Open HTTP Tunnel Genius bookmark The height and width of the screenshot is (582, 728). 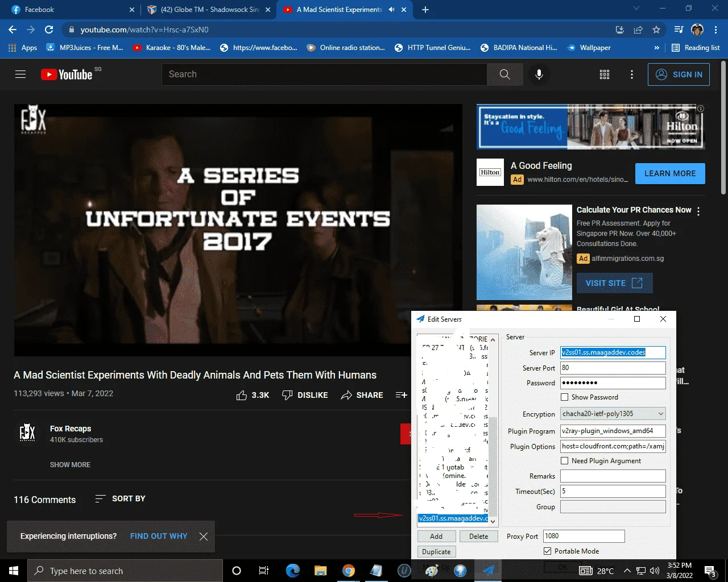(x=433, y=48)
